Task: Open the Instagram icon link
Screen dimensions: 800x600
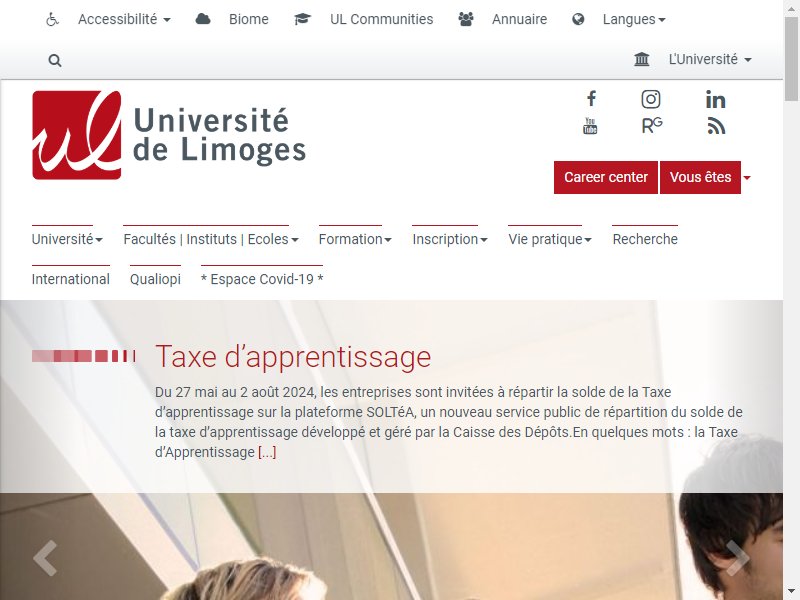Action: 651,99
